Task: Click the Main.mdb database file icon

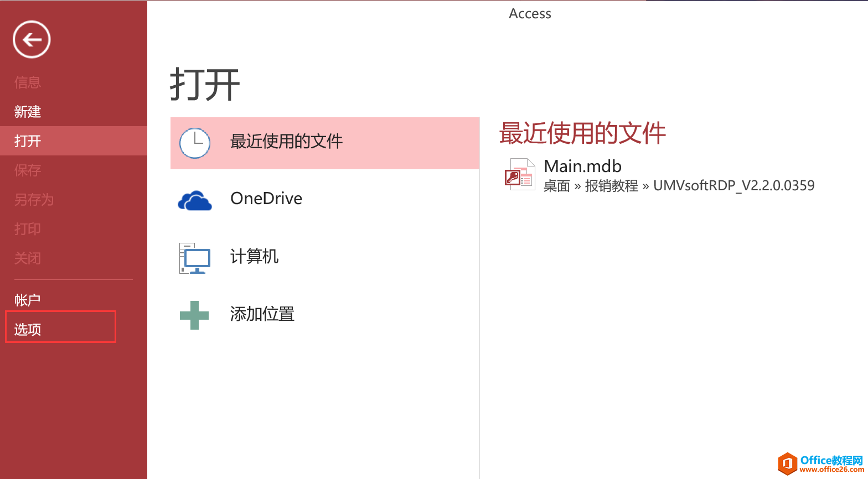Action: [x=520, y=174]
